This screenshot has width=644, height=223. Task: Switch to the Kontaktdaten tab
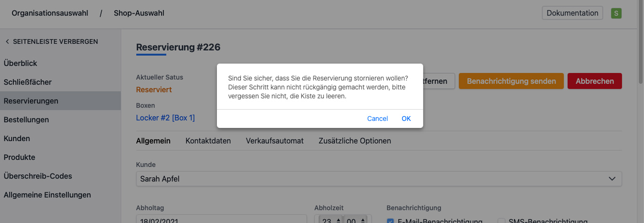[208, 141]
